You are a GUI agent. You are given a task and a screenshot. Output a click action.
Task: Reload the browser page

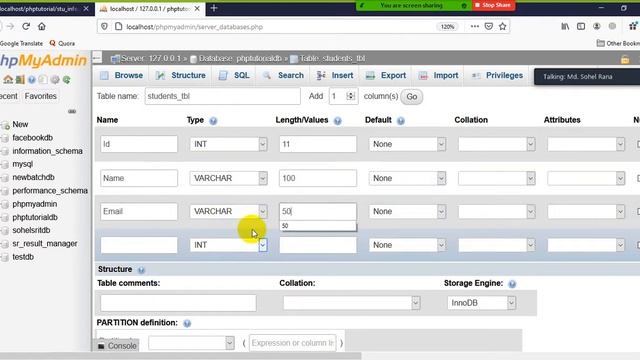click(x=26, y=27)
